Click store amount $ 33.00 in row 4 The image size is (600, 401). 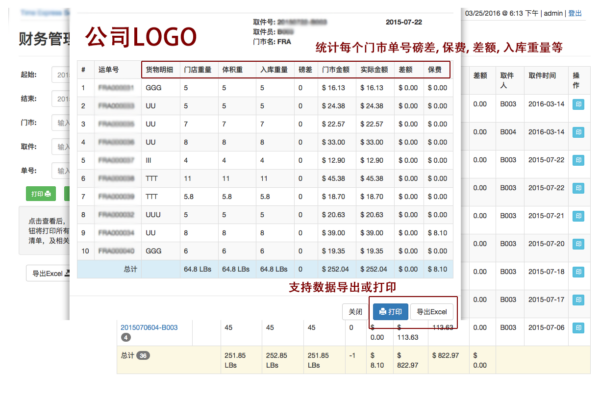point(333,142)
